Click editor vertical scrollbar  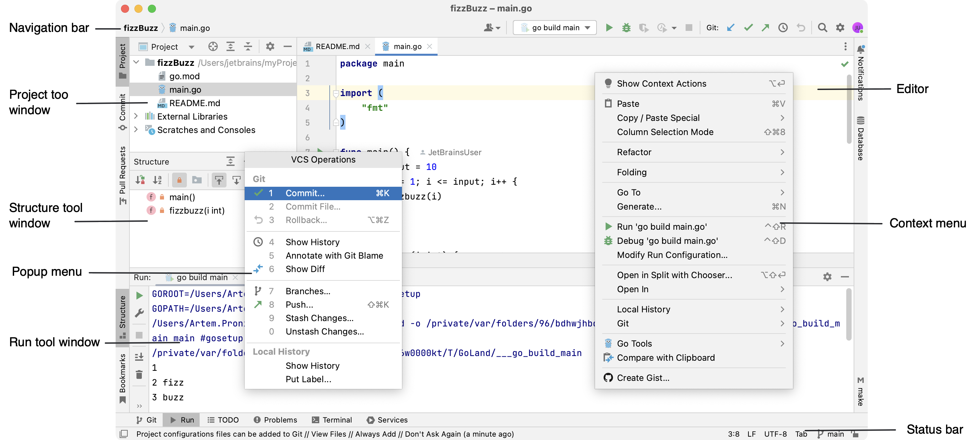click(x=849, y=109)
